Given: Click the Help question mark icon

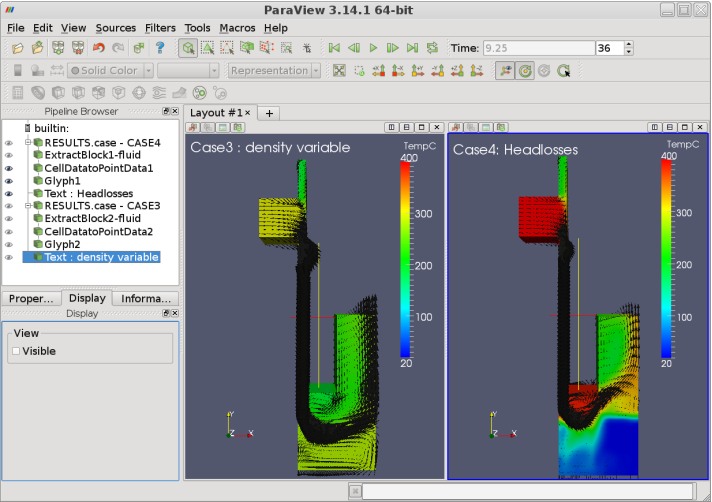Looking at the screenshot, I should click(x=159, y=47).
